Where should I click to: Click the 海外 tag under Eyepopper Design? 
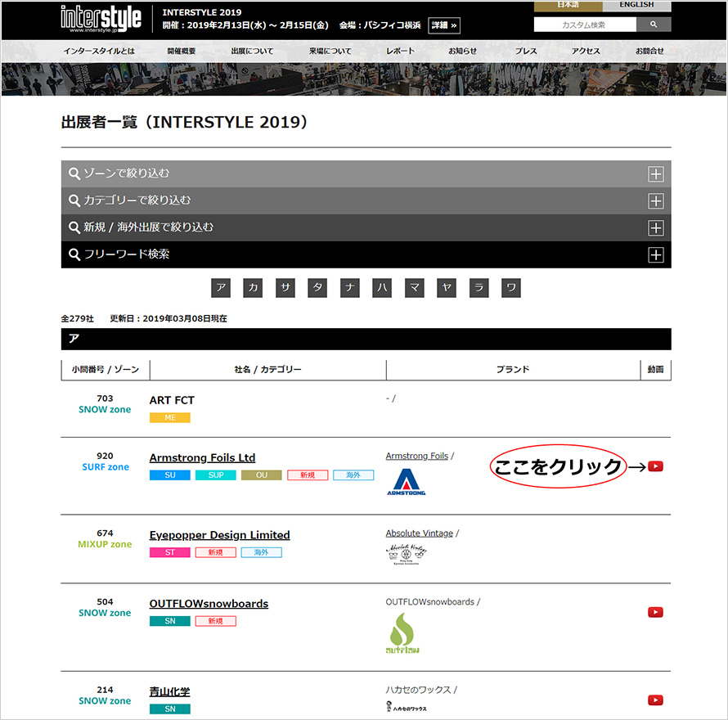click(262, 552)
